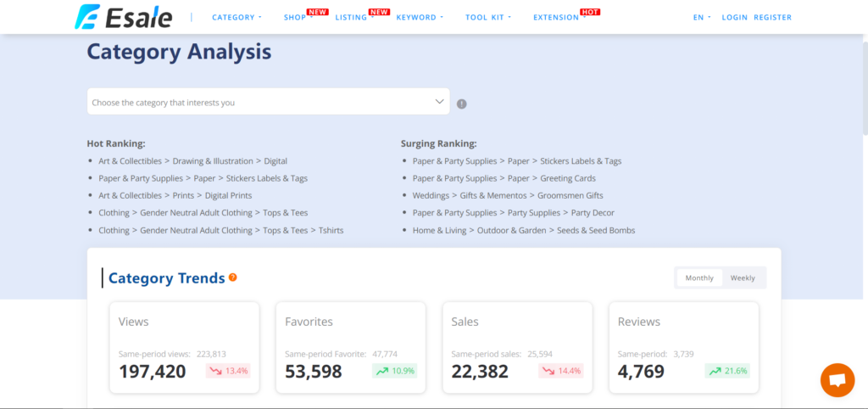Switch trends to Monthly view

click(x=699, y=278)
